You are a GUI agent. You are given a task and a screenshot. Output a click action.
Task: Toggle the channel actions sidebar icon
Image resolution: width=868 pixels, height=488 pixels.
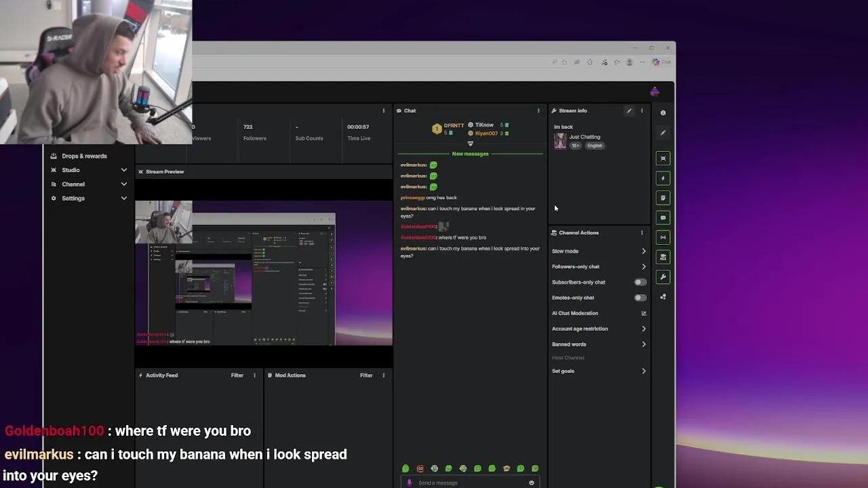663,257
